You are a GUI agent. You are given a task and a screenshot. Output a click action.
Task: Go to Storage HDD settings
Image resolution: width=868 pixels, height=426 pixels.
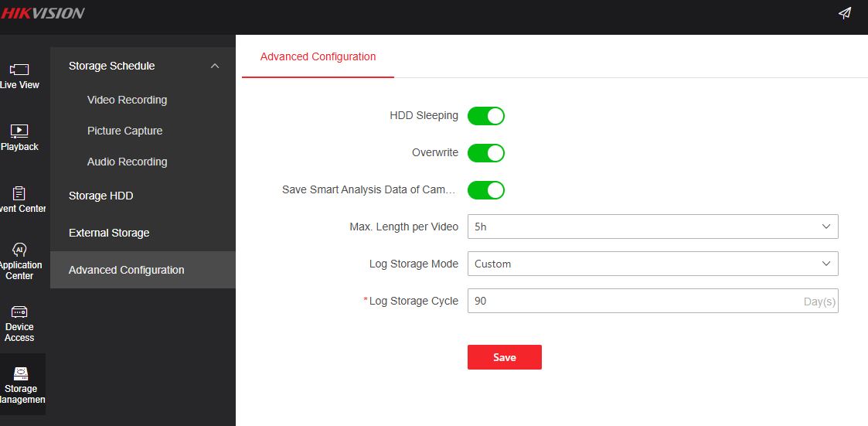(x=100, y=196)
